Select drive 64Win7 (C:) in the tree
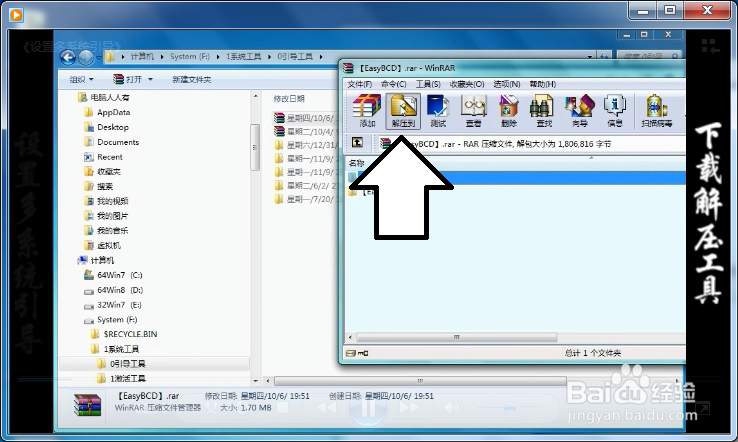The image size is (738, 442). tap(120, 275)
